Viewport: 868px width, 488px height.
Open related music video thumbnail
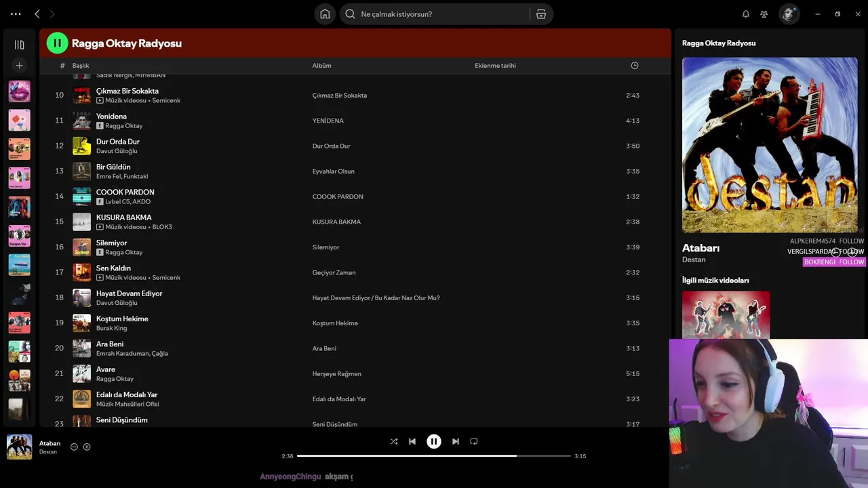click(726, 315)
